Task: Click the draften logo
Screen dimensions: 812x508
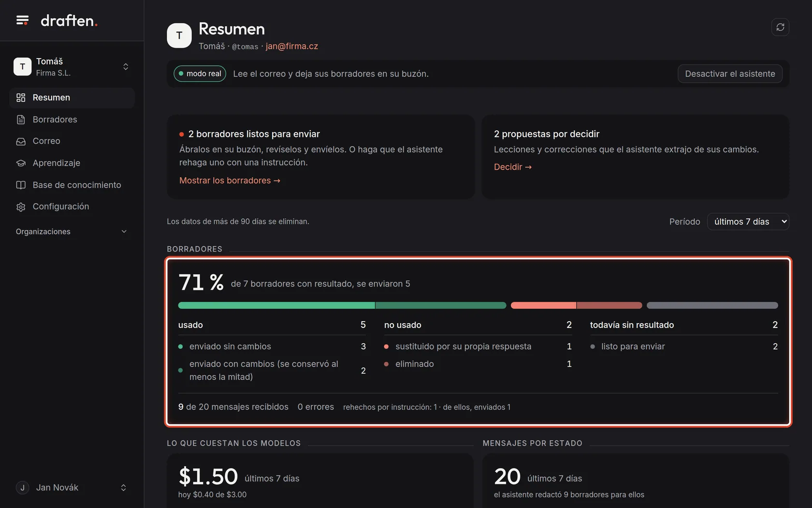Action: point(69,20)
